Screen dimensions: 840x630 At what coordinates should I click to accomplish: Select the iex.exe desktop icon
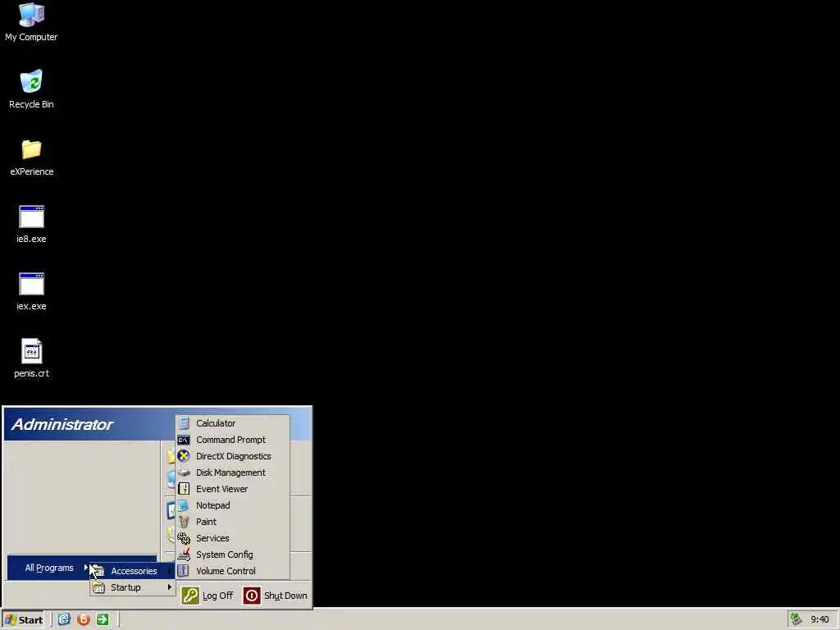(x=32, y=291)
